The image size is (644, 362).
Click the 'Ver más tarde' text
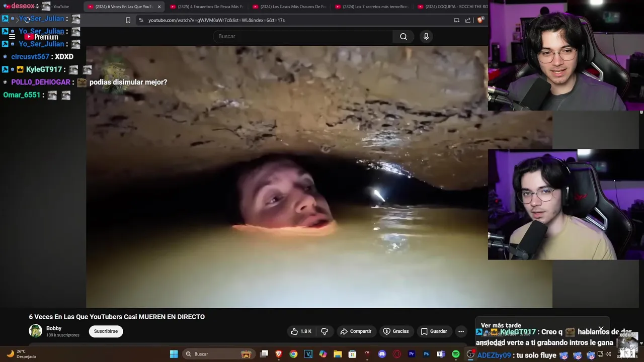click(x=501, y=325)
